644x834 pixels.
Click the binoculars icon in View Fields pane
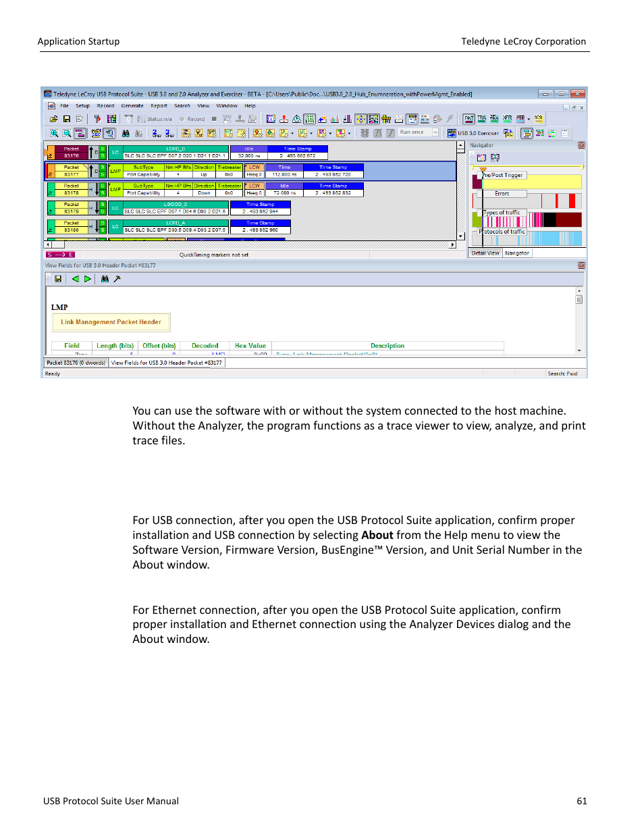[105, 279]
